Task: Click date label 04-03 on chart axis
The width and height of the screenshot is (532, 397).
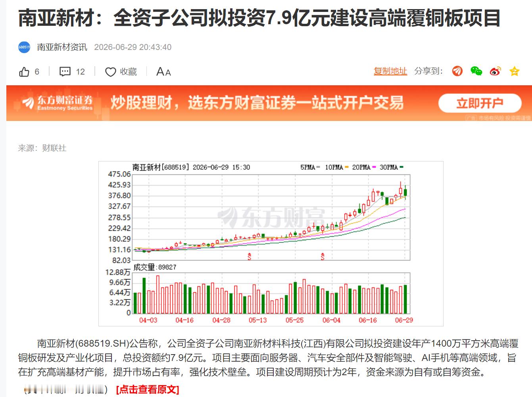Action: (x=148, y=320)
